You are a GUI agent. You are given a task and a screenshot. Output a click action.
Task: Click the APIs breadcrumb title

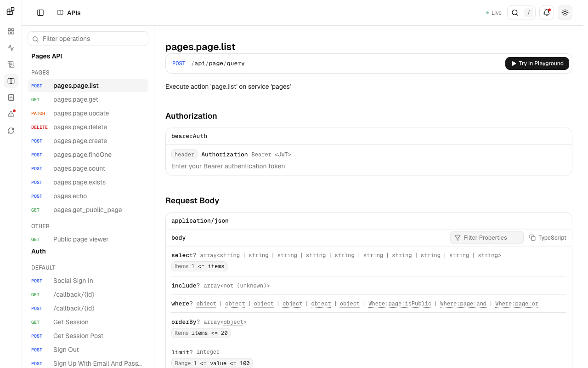73,13
